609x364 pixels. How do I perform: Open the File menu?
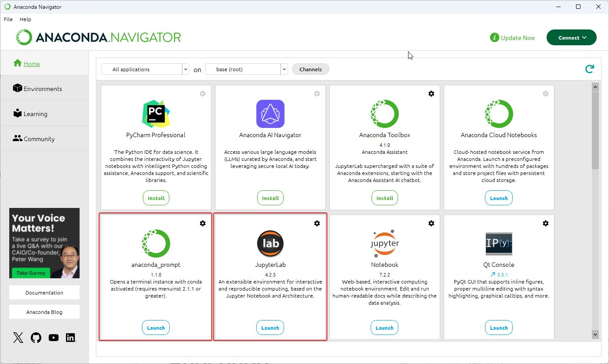(8, 19)
